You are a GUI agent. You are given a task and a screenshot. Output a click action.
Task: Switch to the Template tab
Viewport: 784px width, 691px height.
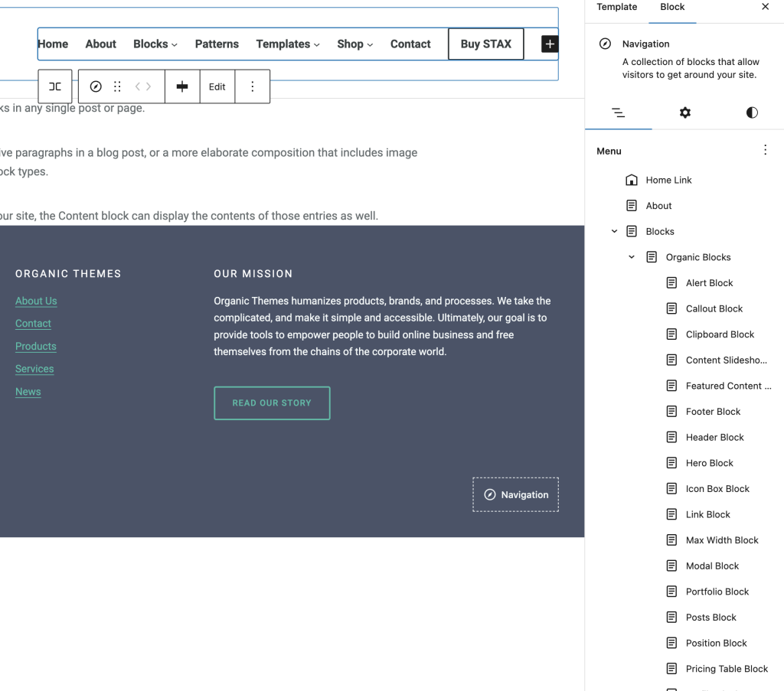point(616,7)
